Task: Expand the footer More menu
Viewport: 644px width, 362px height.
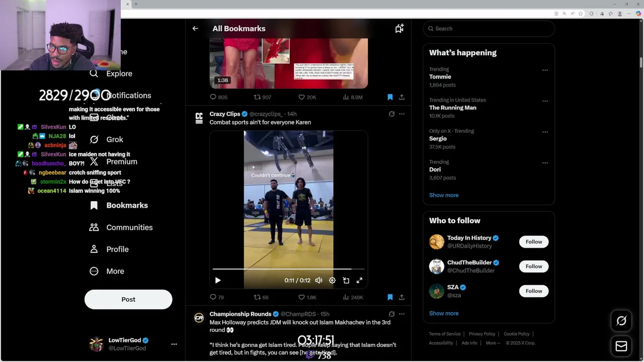Action: click(x=493, y=343)
